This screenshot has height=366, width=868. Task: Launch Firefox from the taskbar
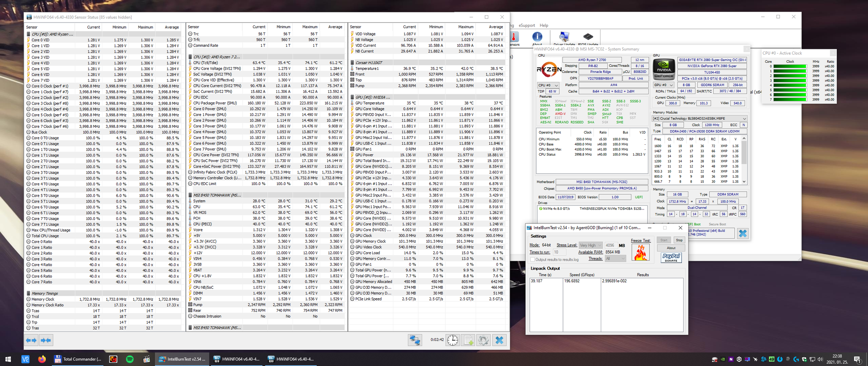pyautogui.click(x=42, y=359)
